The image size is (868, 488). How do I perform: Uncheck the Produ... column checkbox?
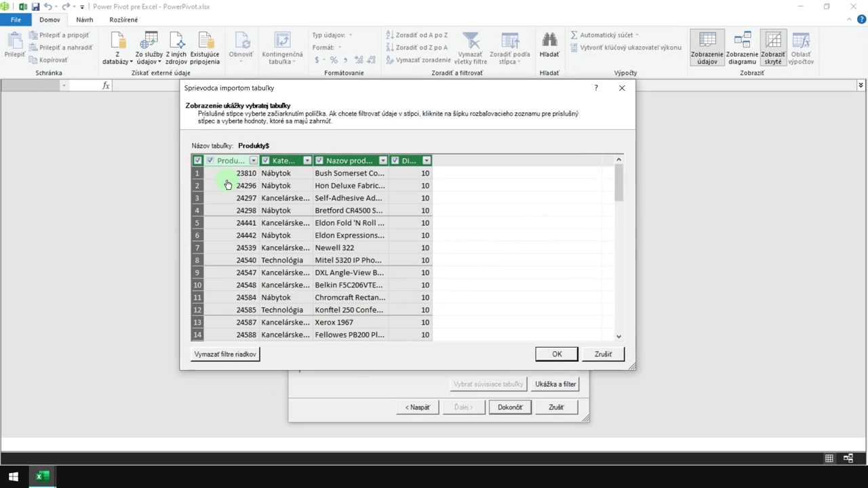pos(210,161)
